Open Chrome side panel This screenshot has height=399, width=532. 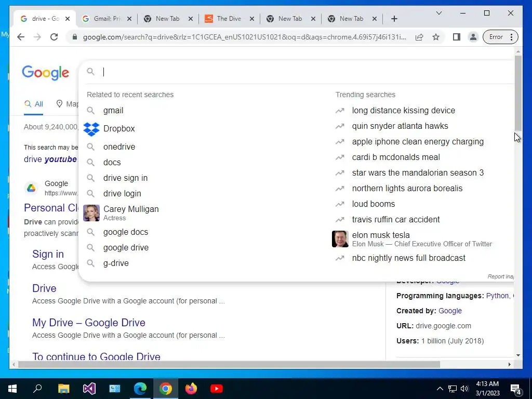[x=457, y=37]
